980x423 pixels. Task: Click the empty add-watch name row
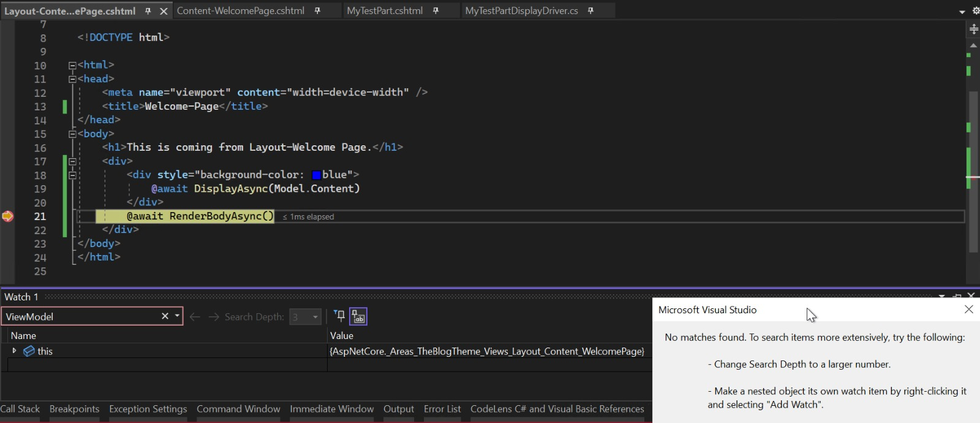click(x=167, y=365)
